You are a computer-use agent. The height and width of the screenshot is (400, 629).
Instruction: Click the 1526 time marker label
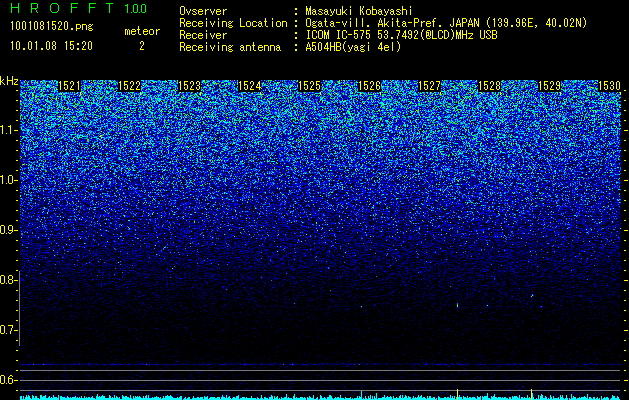click(369, 86)
